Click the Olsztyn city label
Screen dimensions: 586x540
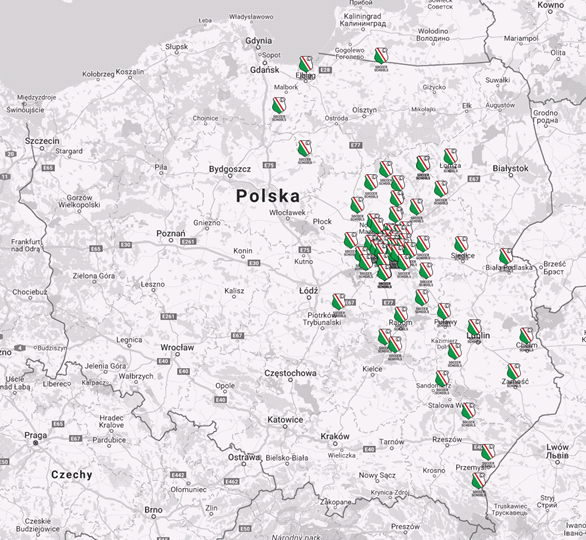pyautogui.click(x=364, y=110)
